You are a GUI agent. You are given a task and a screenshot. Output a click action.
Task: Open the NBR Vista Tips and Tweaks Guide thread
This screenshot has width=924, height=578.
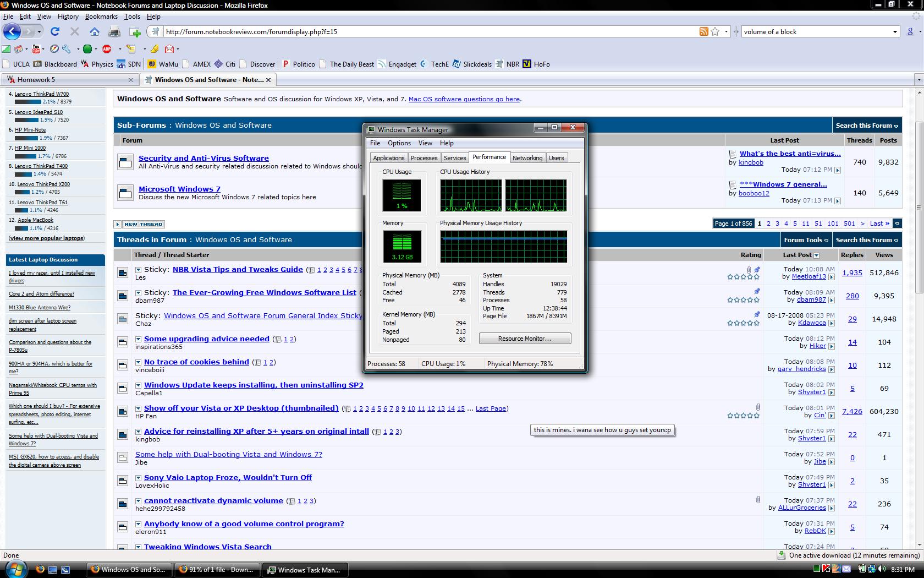238,269
